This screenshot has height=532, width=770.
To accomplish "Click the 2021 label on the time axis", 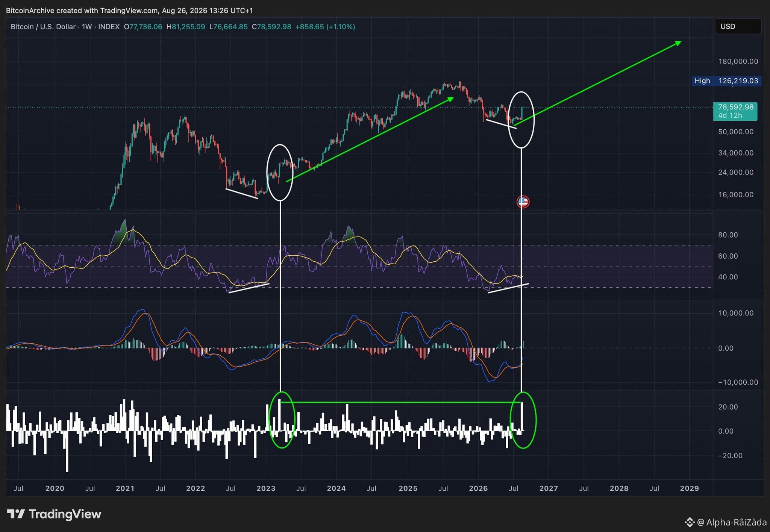I will tap(125, 488).
